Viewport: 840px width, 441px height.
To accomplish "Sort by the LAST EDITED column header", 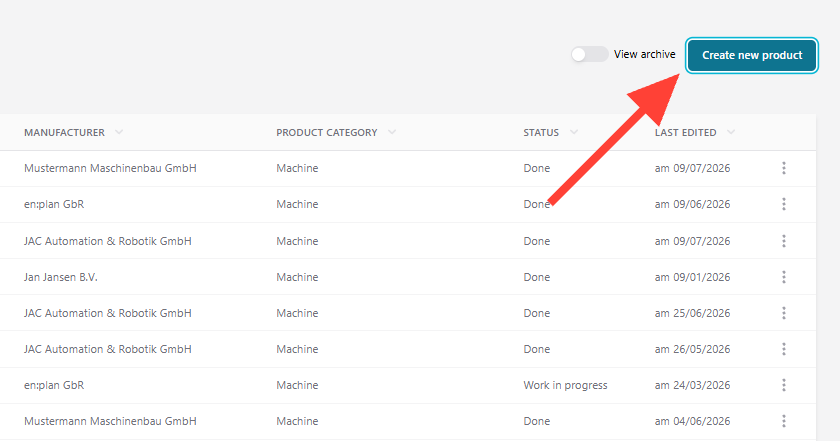I will coord(685,132).
